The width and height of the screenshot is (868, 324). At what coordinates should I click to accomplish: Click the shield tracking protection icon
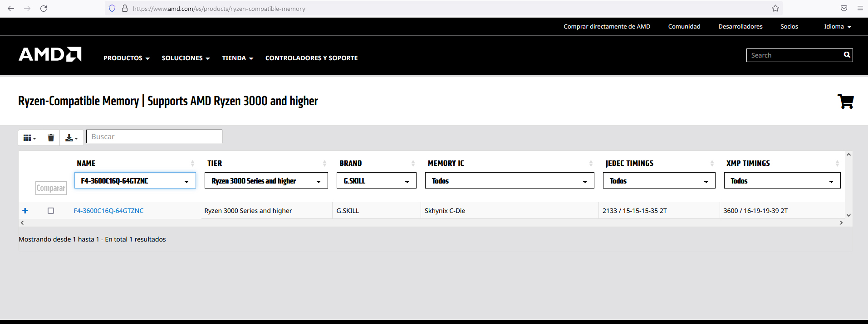coord(112,9)
